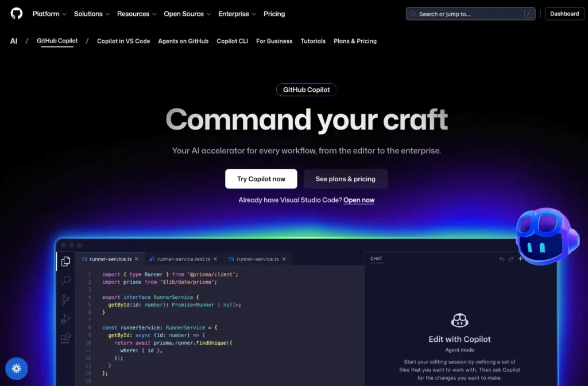Image resolution: width=588 pixels, height=386 pixels.
Task: Start a new chat with the plus icon
Action: 520,259
